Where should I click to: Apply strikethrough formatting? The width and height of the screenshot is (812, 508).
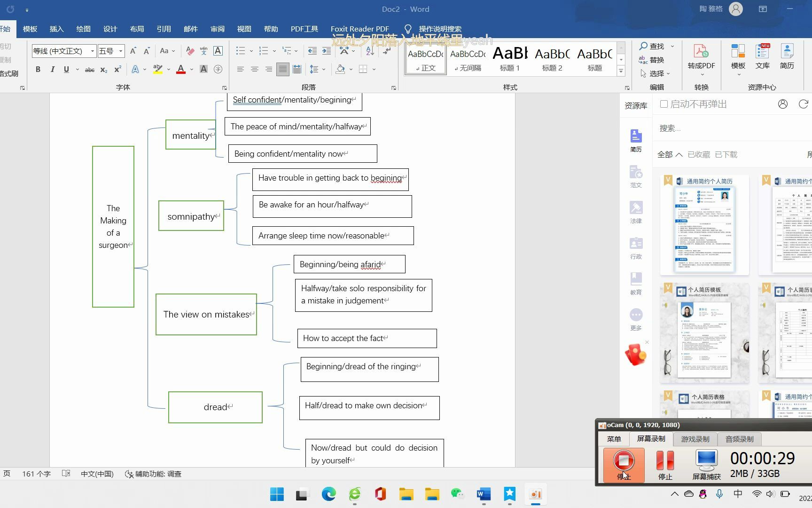(89, 70)
